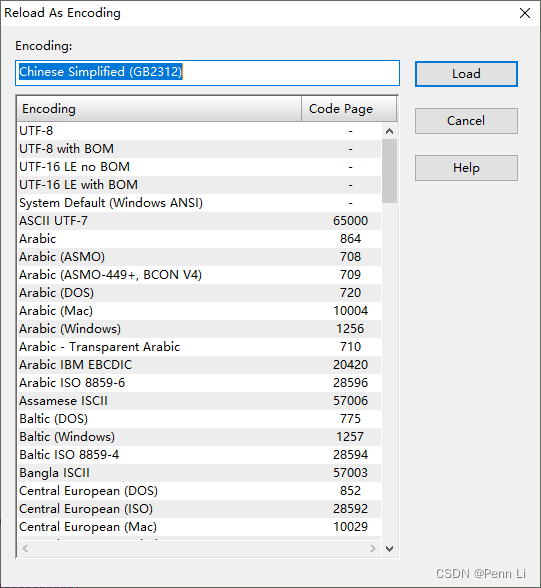This screenshot has width=541, height=588.
Task: Click code page value 57006
Action: click(351, 401)
